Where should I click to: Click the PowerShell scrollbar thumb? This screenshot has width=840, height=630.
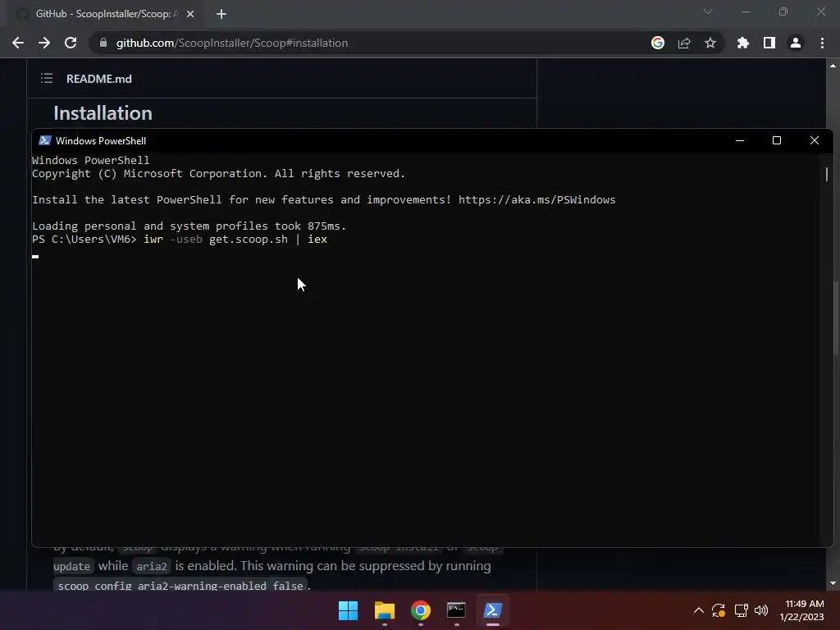point(827,174)
